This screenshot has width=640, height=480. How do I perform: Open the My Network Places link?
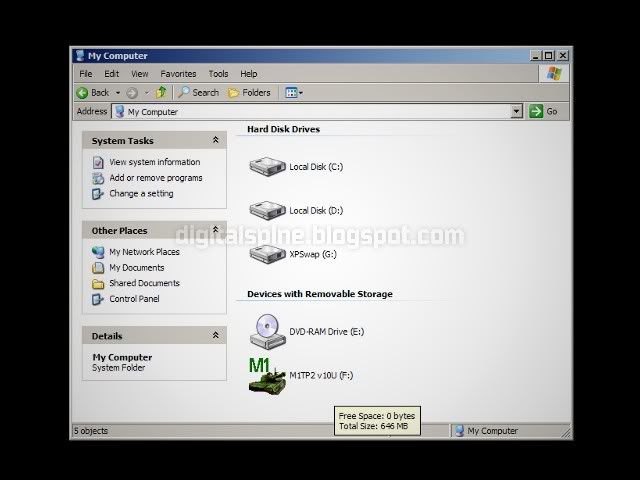pyautogui.click(x=144, y=252)
